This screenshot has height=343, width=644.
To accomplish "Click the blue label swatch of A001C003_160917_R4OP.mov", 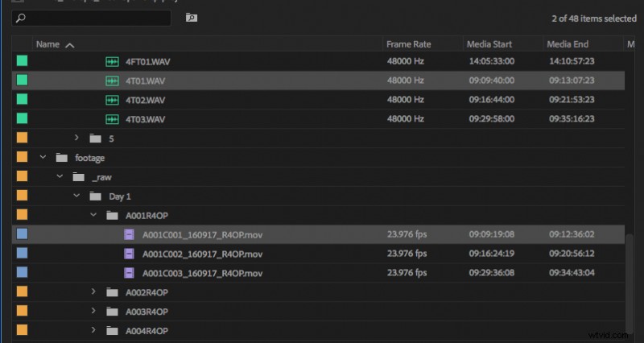I will tap(23, 272).
